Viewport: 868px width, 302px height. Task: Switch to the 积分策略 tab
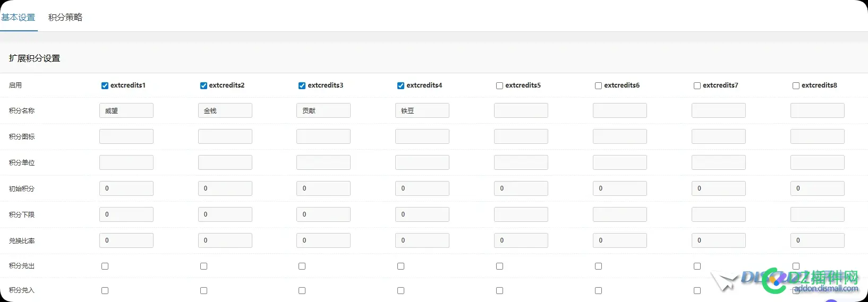coord(65,18)
